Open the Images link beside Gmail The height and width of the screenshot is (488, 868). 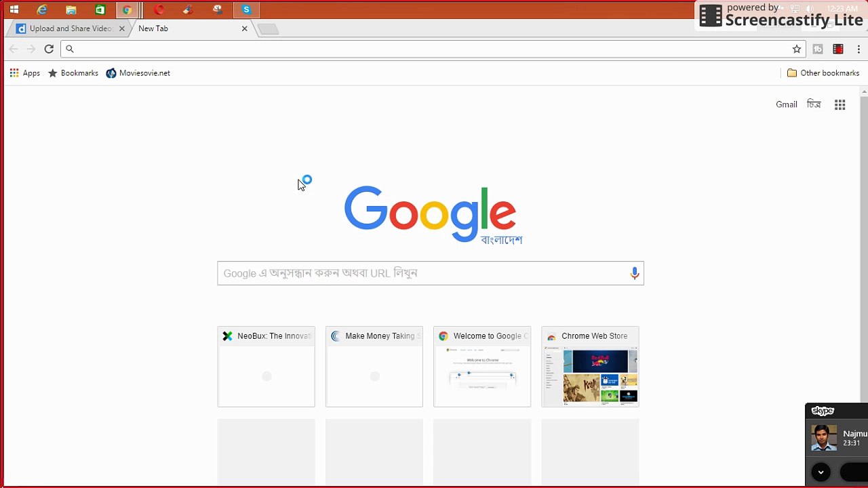[814, 104]
